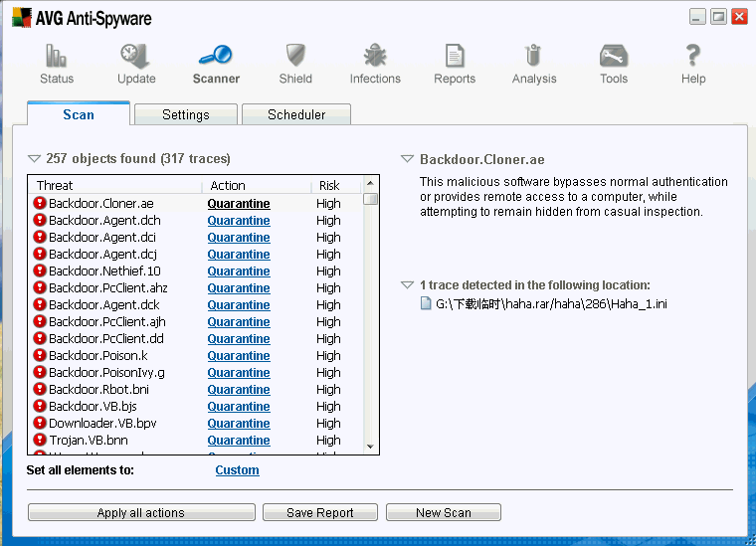Click Quarantine link for Backdoor.Rbot.bni
Screen dimensions: 756x546
click(239, 390)
